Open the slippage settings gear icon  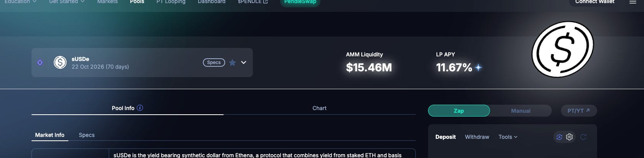[569, 137]
